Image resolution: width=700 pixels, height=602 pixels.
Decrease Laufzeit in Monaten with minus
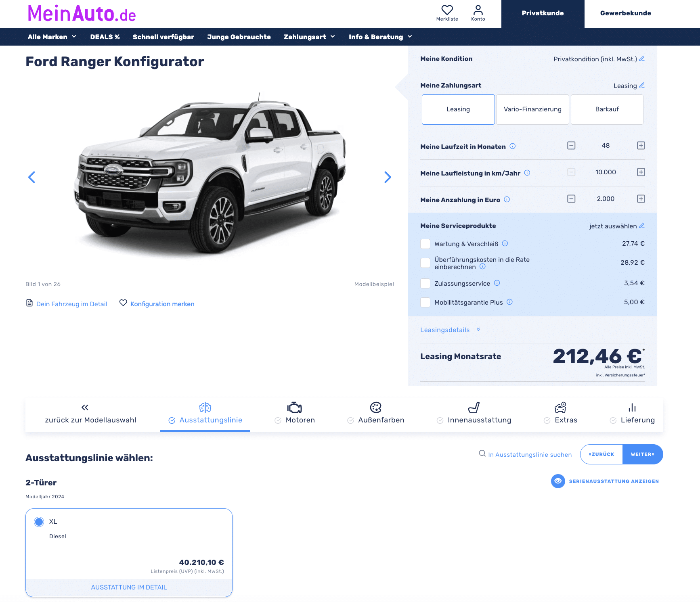(x=571, y=145)
